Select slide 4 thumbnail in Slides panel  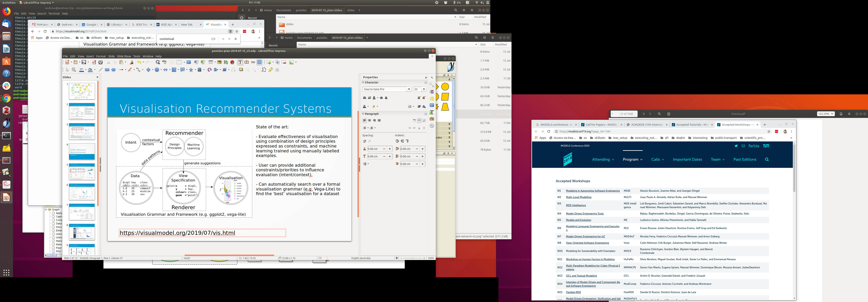[82, 152]
